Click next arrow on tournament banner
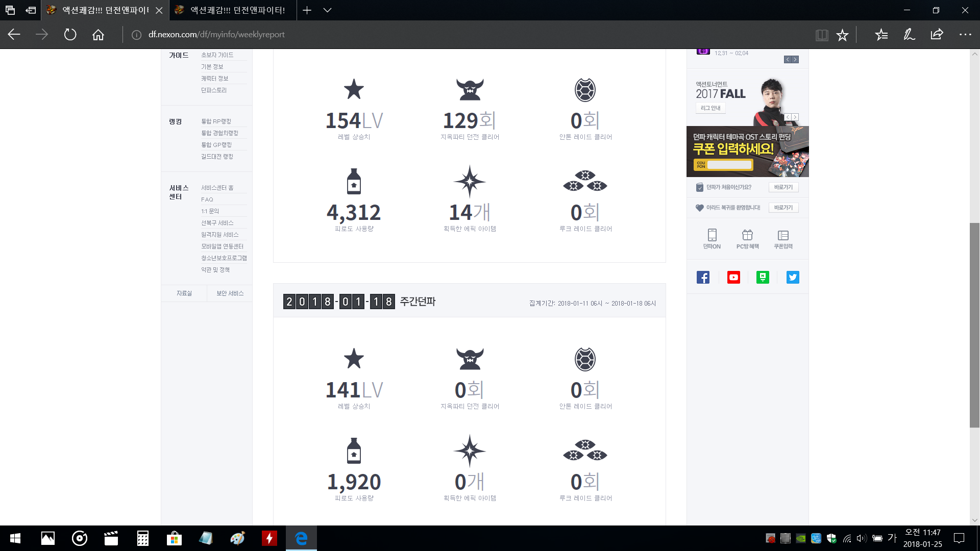This screenshot has height=551, width=980. click(x=795, y=117)
